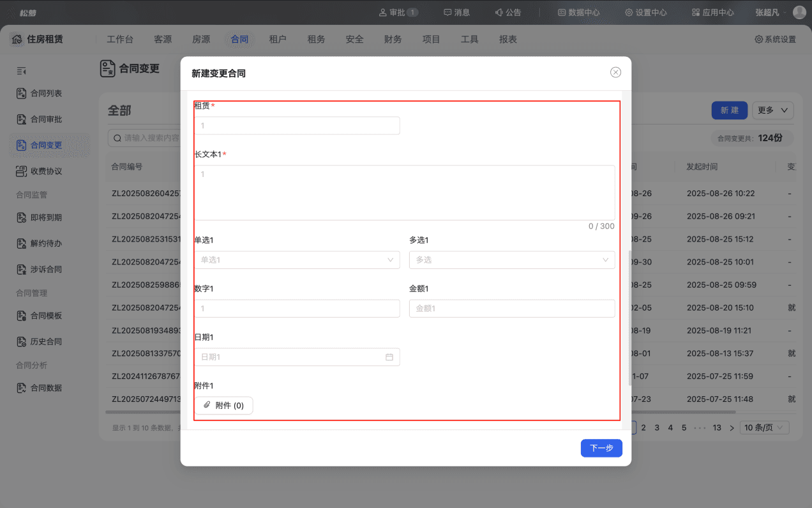Collapse the sidebar menu toggle icon
This screenshot has width=812, height=508.
tap(21, 71)
